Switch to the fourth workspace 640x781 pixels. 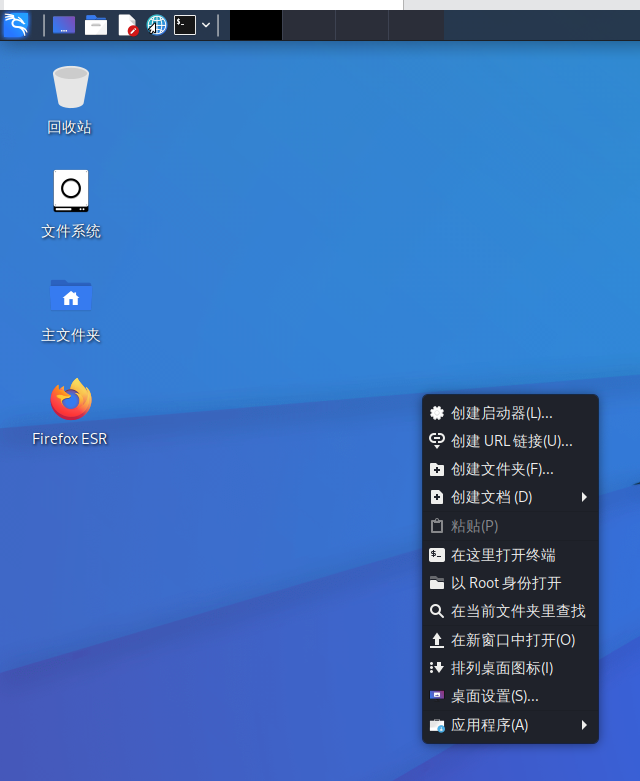[416, 25]
